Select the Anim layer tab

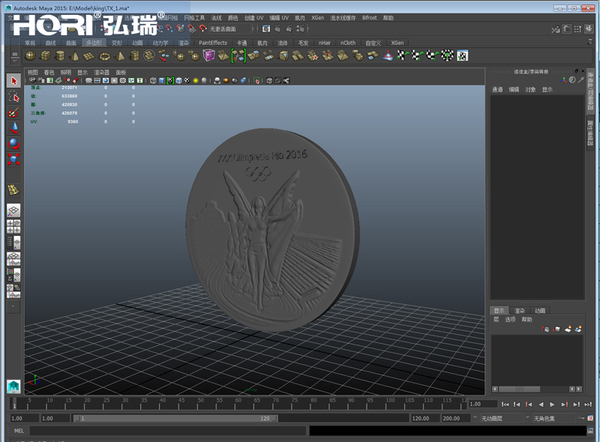pyautogui.click(x=540, y=310)
